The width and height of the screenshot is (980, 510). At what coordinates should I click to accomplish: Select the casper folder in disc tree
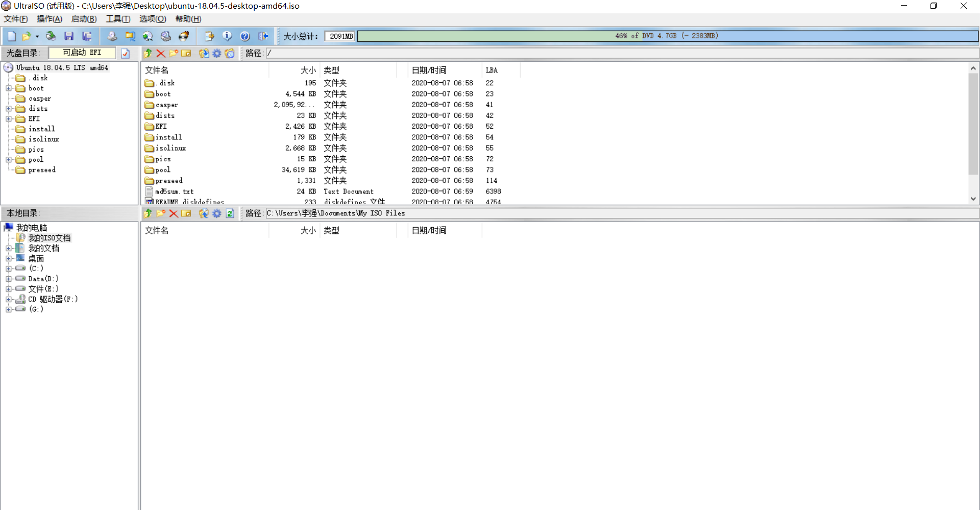click(x=40, y=99)
